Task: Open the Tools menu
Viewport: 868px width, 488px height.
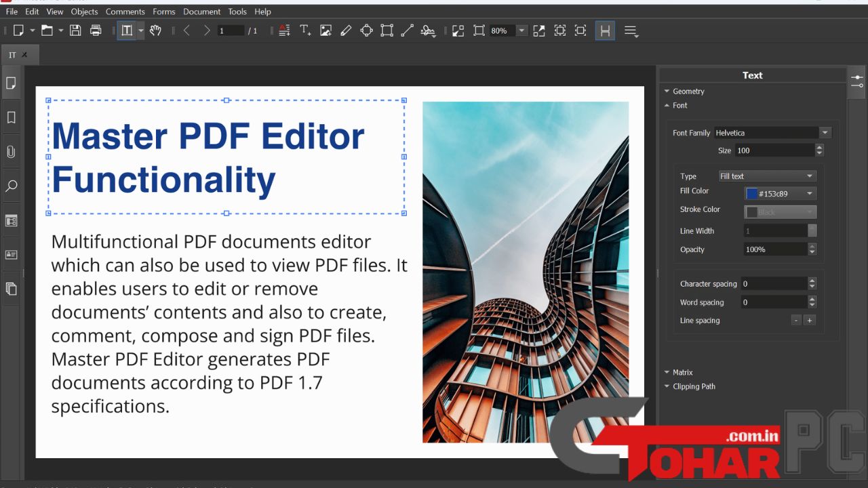Action: click(237, 12)
